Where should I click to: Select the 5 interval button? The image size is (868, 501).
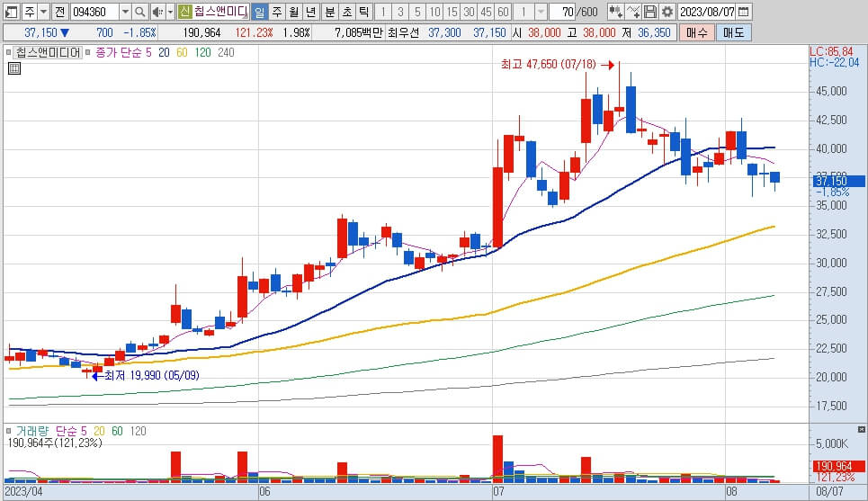pos(417,12)
